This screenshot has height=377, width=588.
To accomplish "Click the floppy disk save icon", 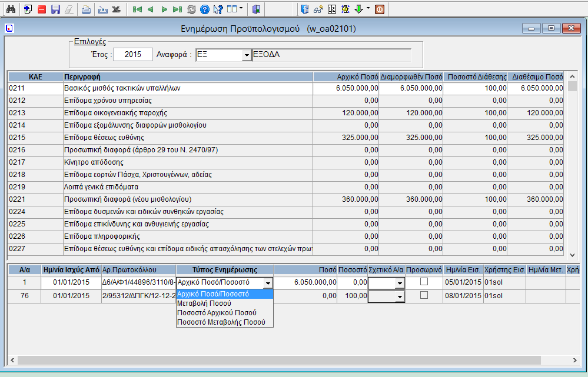I will click(x=55, y=9).
